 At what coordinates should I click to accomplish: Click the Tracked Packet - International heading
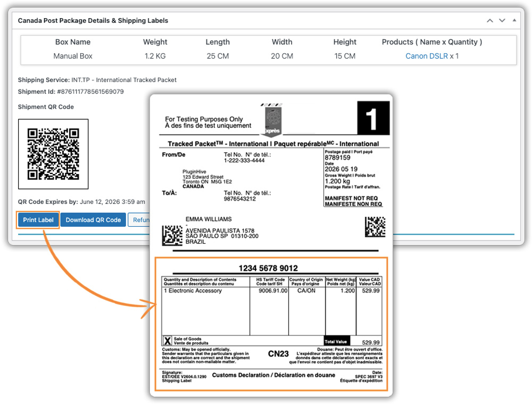click(273, 144)
